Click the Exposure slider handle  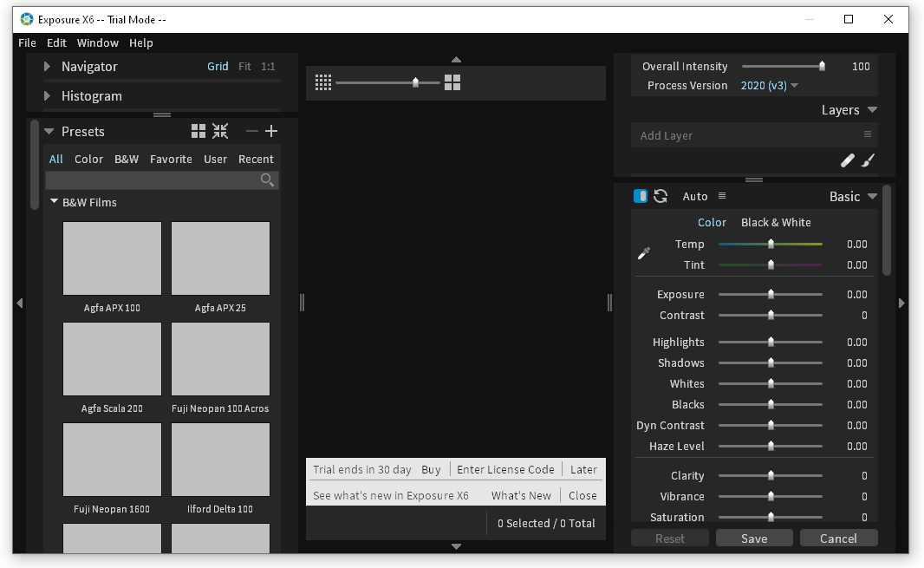point(771,294)
